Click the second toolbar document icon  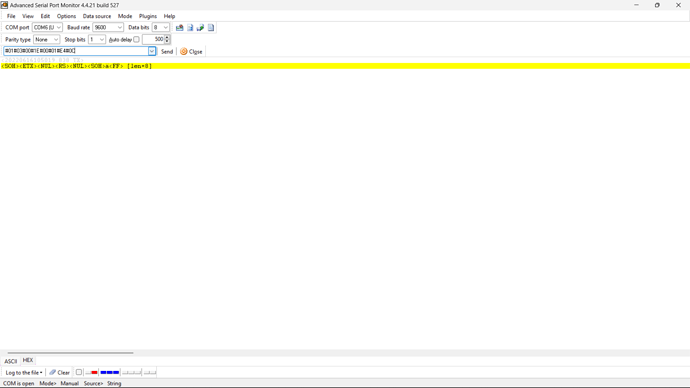pos(190,28)
